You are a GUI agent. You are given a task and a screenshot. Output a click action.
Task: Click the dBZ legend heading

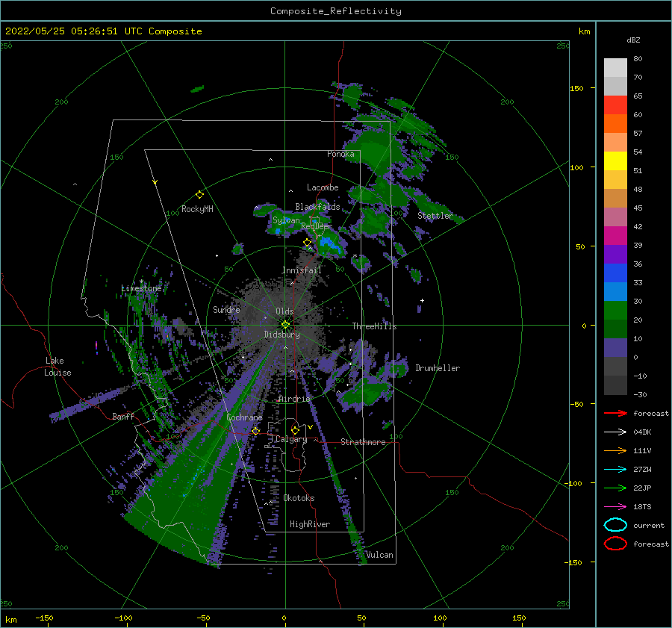(633, 40)
